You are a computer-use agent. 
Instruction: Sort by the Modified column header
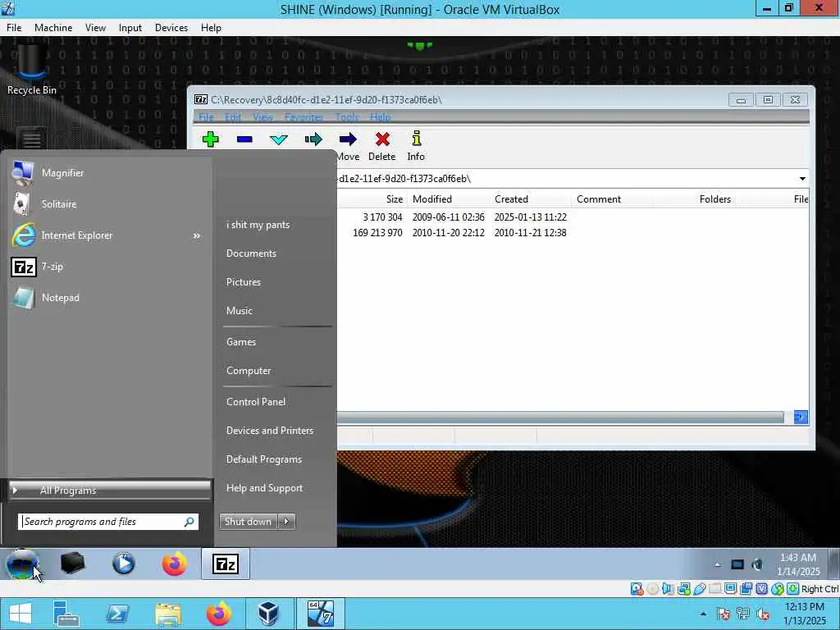[432, 199]
